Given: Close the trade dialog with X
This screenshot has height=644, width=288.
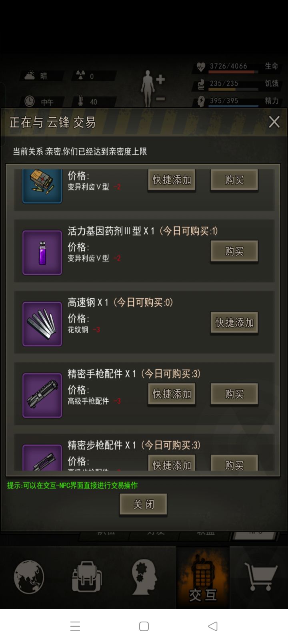Looking at the screenshot, I should 274,122.
